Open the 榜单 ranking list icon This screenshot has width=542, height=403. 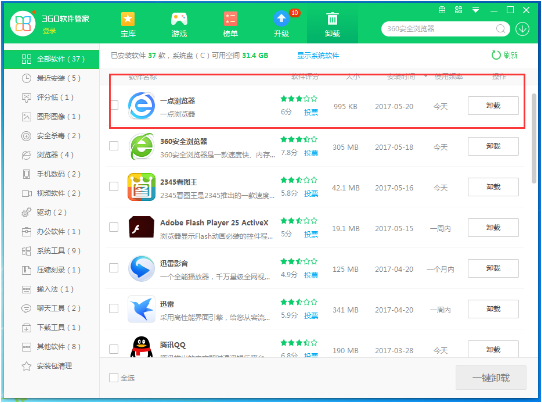[230, 24]
